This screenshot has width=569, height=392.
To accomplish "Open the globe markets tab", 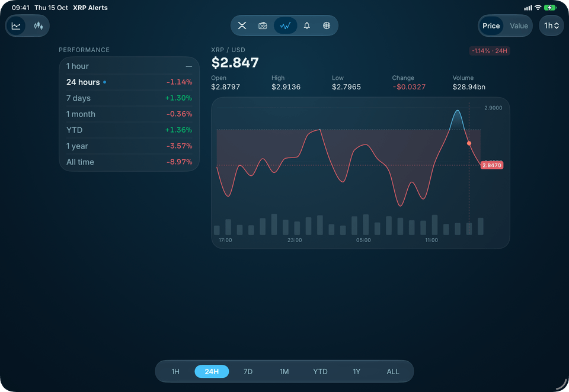I will (x=327, y=25).
